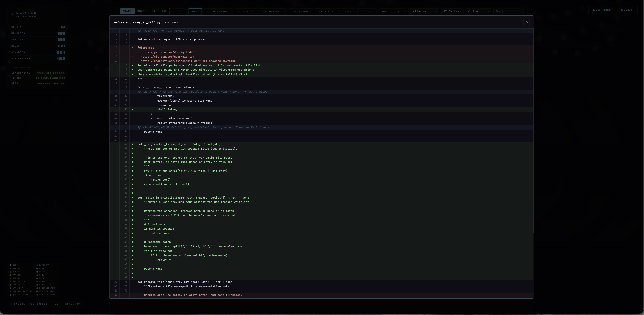Click the RESET button

click(627, 10)
